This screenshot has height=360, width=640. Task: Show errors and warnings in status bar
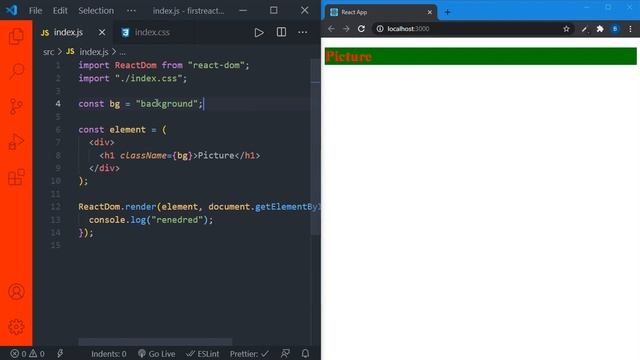pos(28,353)
